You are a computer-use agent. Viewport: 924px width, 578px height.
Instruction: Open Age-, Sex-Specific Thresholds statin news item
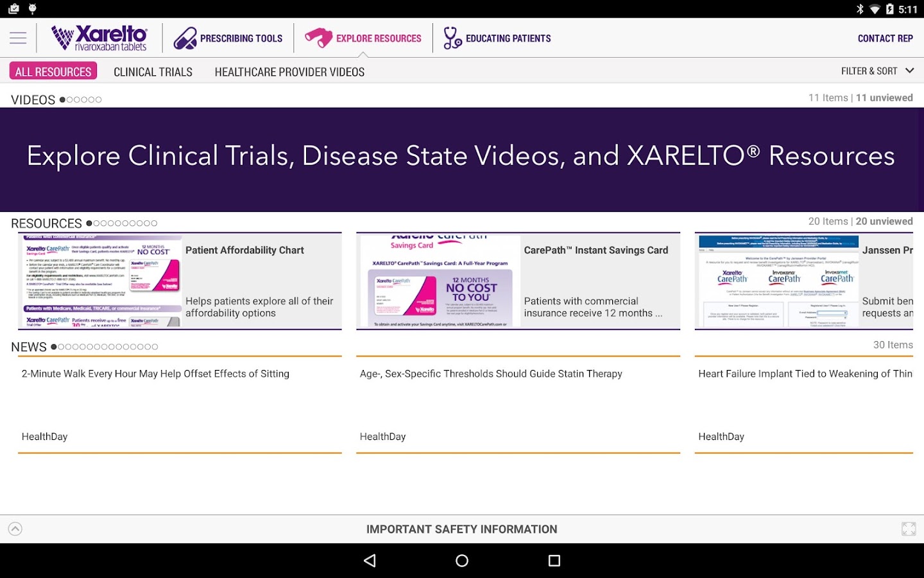click(x=518, y=405)
